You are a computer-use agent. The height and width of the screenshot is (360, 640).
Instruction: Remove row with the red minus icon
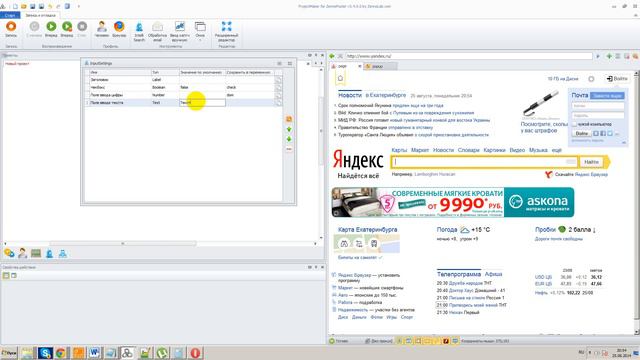[x=289, y=149]
